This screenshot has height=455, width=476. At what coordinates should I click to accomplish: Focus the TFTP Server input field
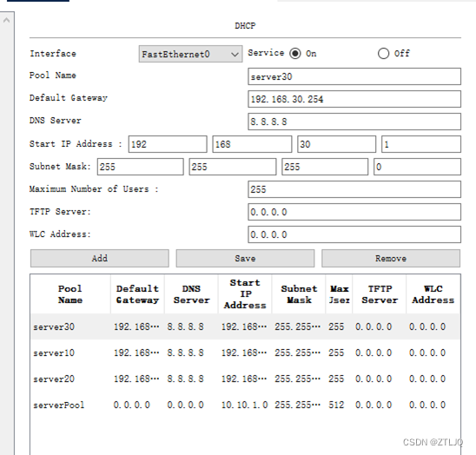pyautogui.click(x=354, y=212)
